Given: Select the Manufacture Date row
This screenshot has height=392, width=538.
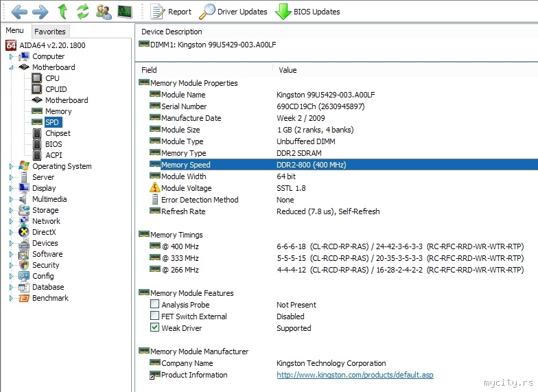Looking at the screenshot, I should coord(343,118).
